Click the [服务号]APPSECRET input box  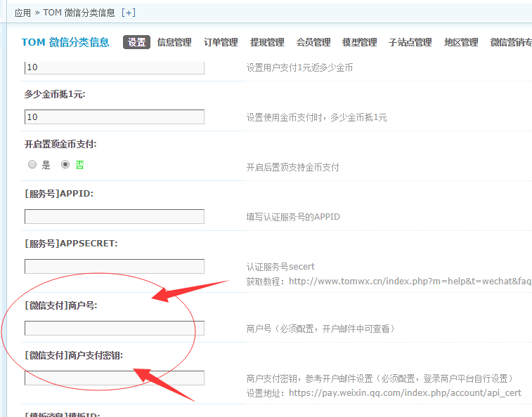(x=115, y=266)
